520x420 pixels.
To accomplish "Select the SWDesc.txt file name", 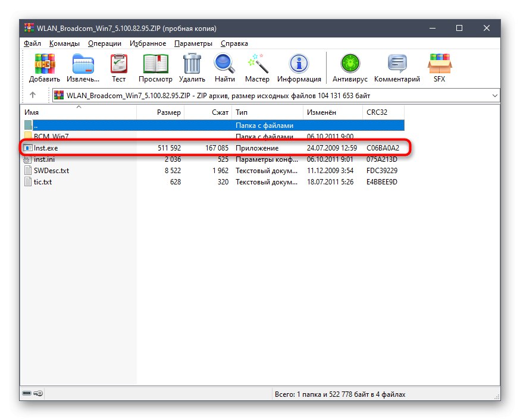I will click(x=51, y=171).
